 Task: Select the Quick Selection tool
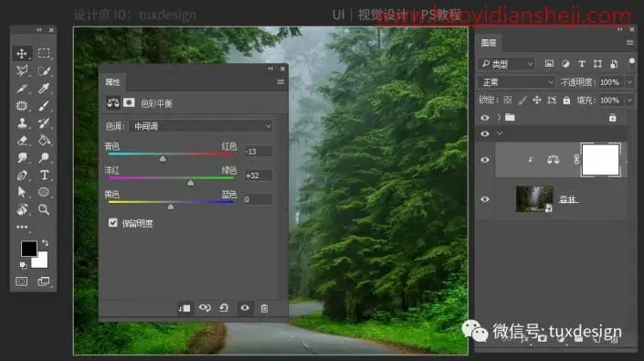(44, 70)
